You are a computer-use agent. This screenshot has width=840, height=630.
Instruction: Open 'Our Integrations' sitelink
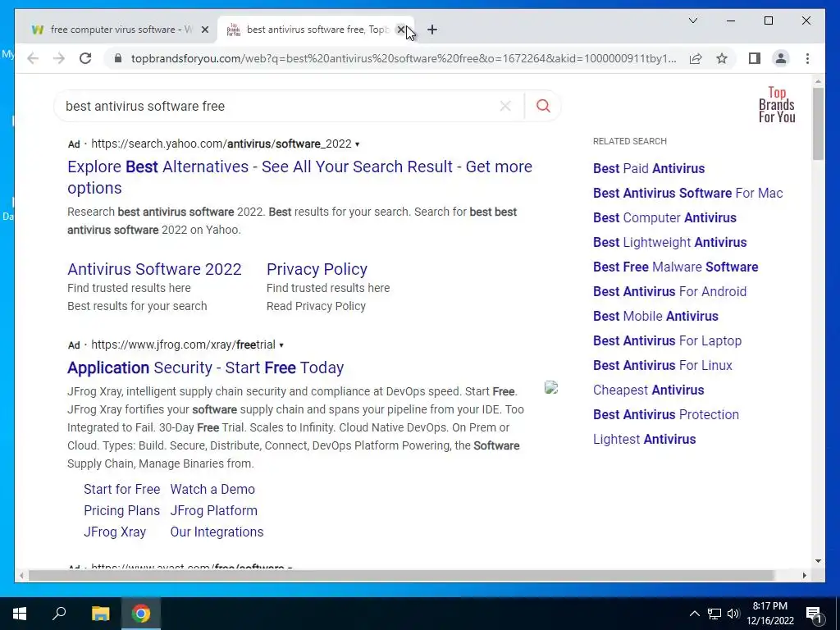click(217, 532)
